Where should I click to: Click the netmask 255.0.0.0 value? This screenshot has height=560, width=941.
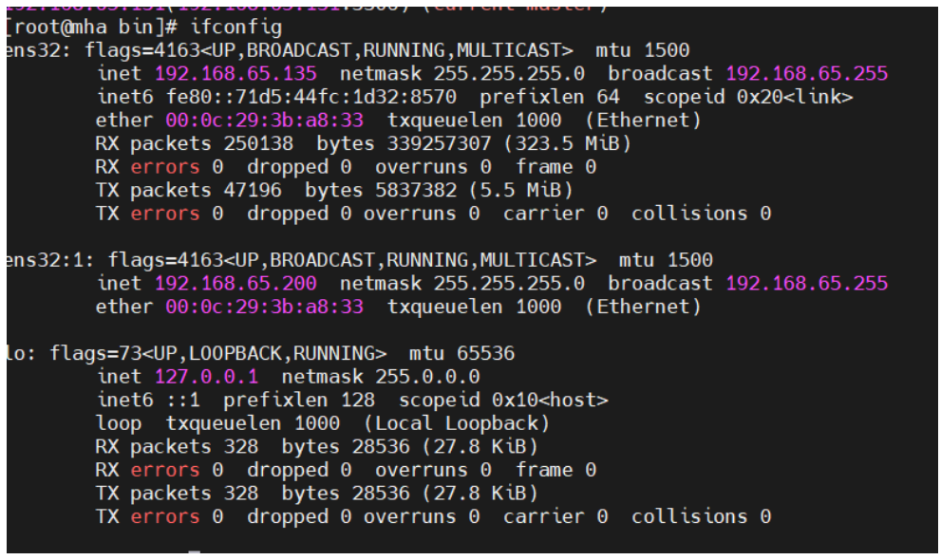coord(427,377)
